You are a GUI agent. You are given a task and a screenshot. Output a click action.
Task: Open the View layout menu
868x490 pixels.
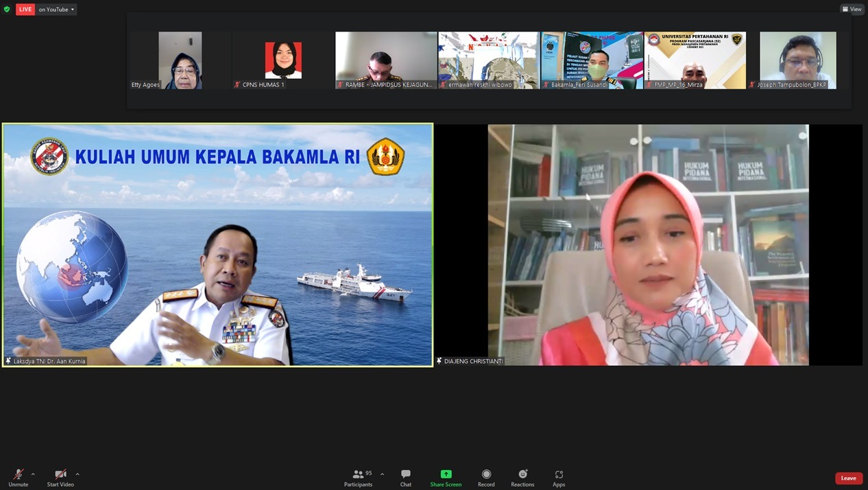point(852,9)
